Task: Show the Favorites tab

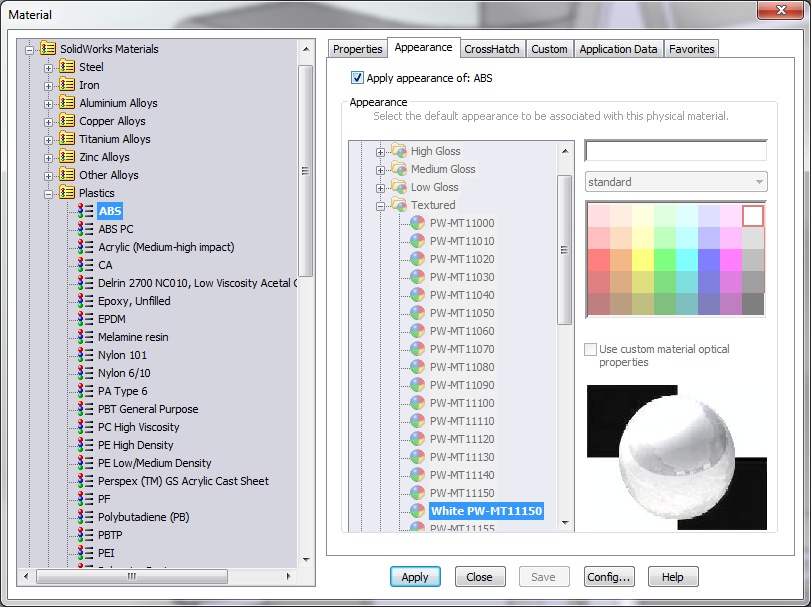Action: [x=692, y=49]
